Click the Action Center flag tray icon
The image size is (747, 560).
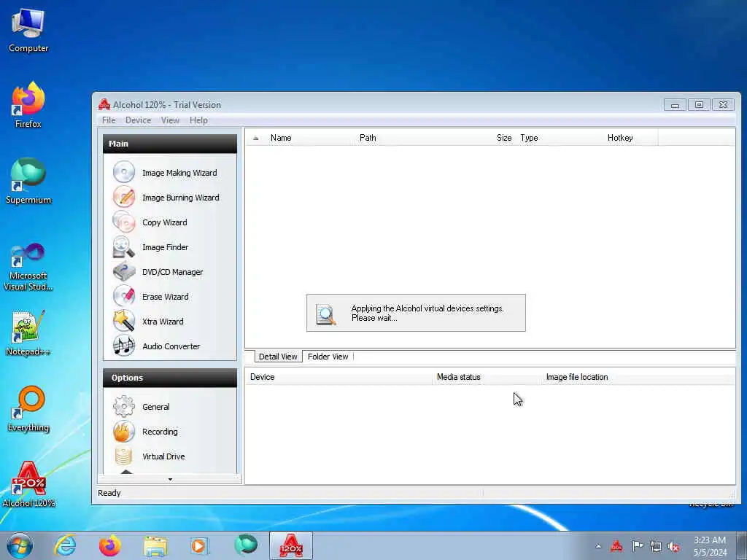pyautogui.click(x=637, y=545)
